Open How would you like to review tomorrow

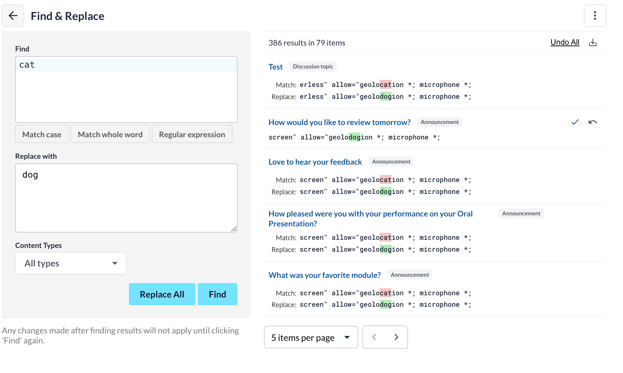[x=339, y=122]
